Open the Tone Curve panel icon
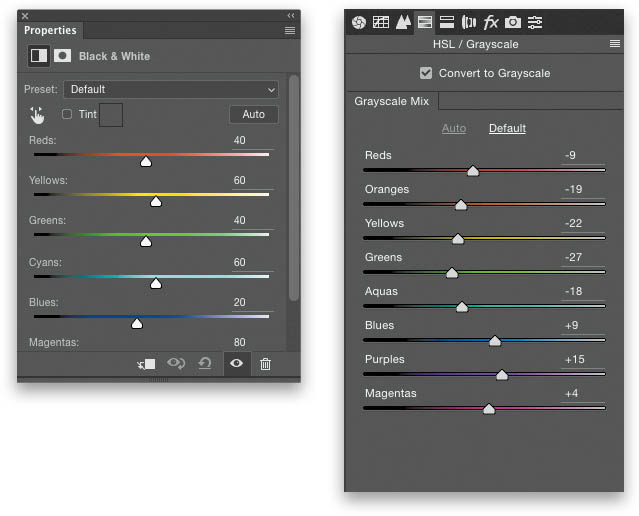Image resolution: width=639 pixels, height=516 pixels. tap(381, 22)
